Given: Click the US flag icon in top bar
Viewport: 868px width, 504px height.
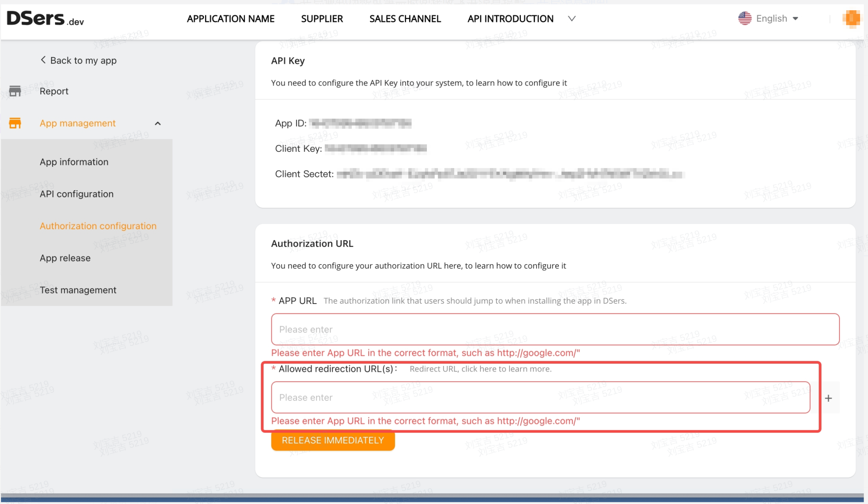Looking at the screenshot, I should (744, 18).
